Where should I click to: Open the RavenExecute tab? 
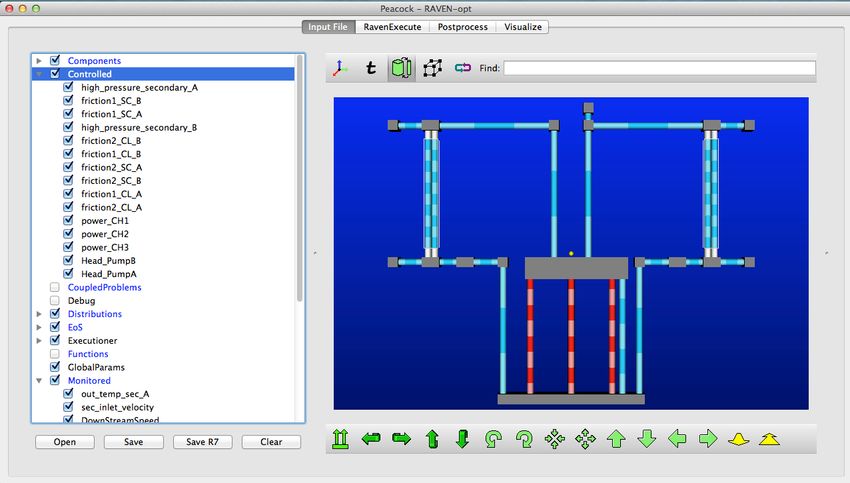pos(392,27)
